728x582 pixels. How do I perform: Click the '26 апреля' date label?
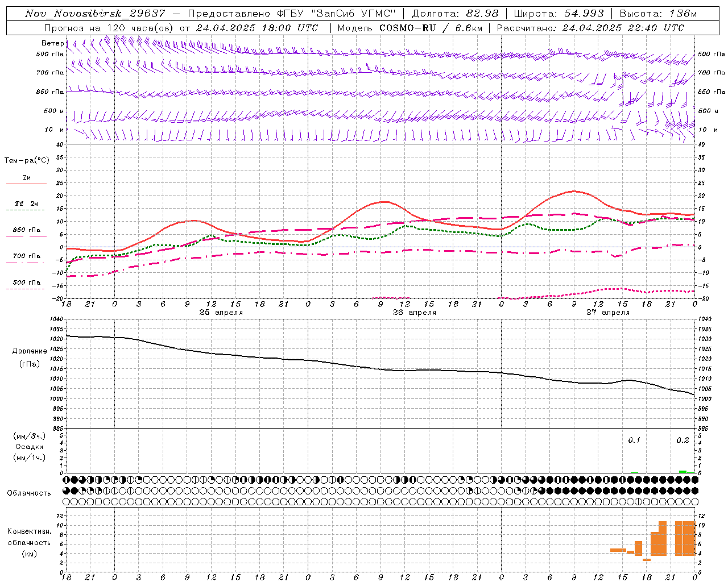[x=415, y=313]
